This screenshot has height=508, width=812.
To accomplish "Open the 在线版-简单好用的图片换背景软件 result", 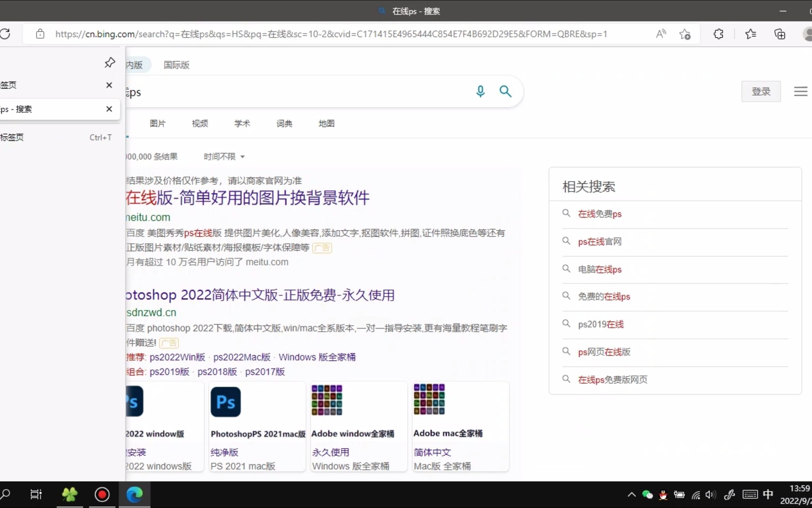I will point(248,198).
